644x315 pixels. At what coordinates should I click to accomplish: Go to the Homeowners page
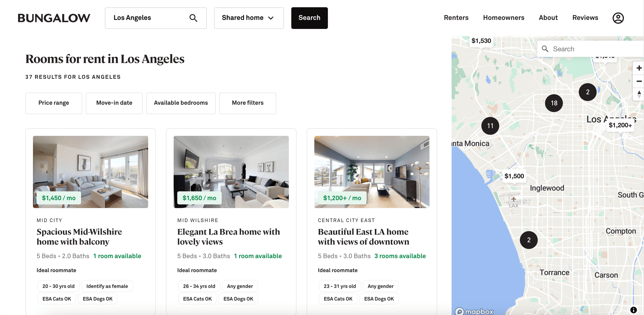503,18
